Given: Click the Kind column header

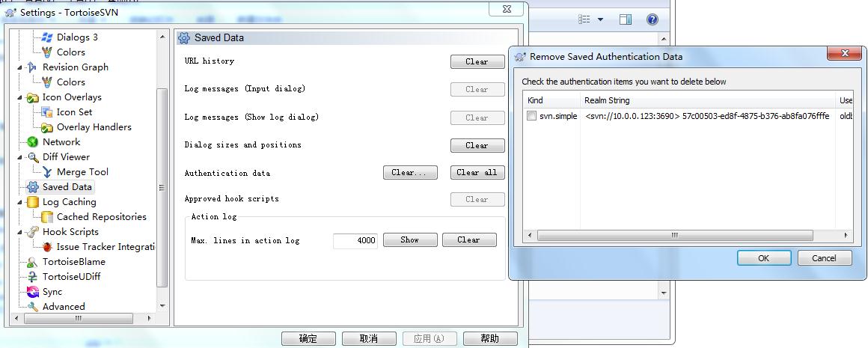Looking at the screenshot, I should [x=552, y=100].
